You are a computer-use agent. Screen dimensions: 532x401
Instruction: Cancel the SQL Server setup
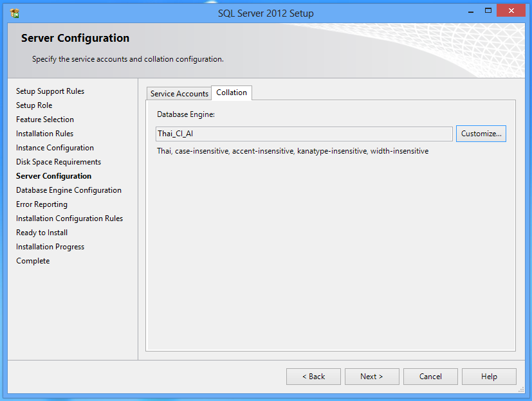430,377
